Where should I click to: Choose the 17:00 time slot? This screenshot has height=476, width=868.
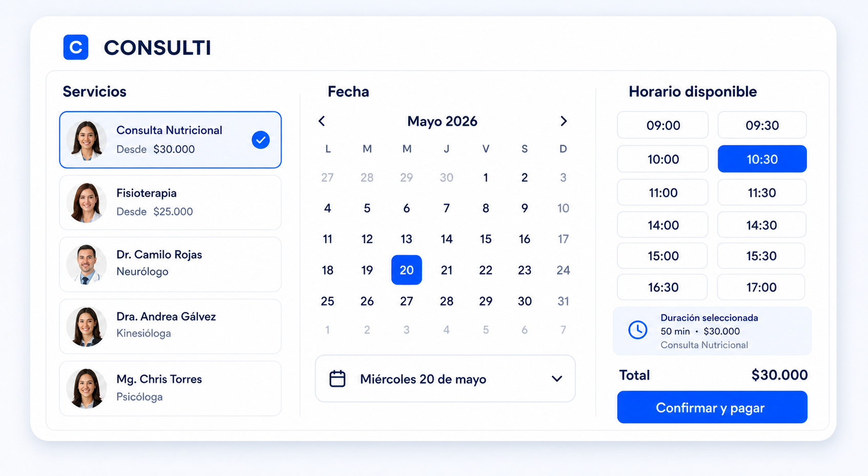coord(761,287)
